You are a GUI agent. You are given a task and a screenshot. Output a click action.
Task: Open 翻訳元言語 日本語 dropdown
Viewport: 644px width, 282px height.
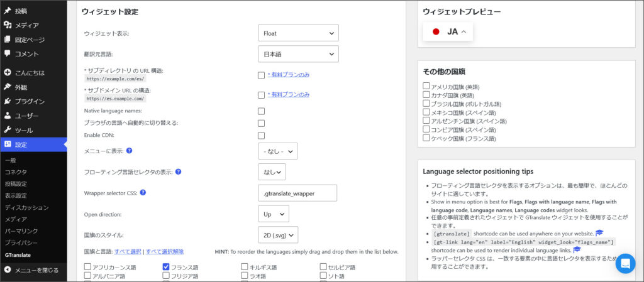298,54
